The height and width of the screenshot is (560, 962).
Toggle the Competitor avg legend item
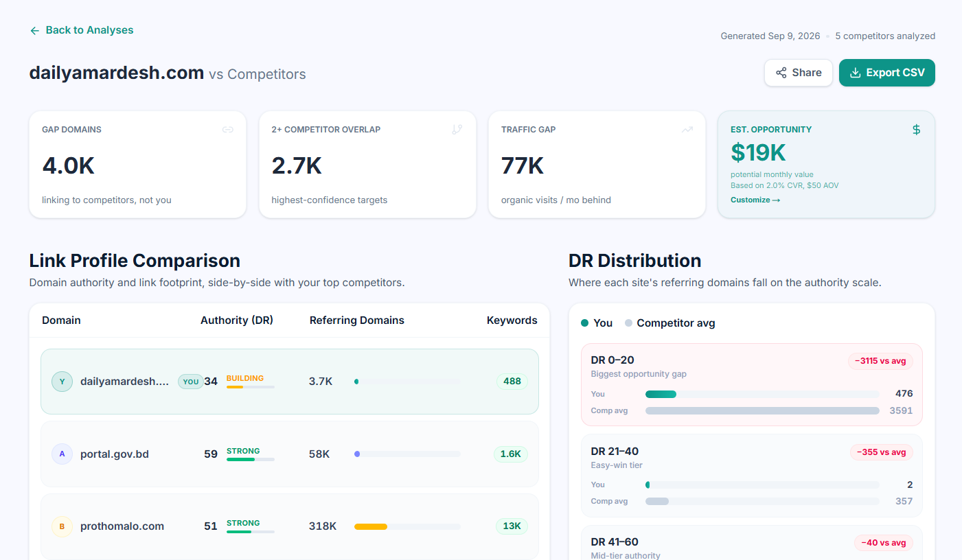pyautogui.click(x=670, y=323)
